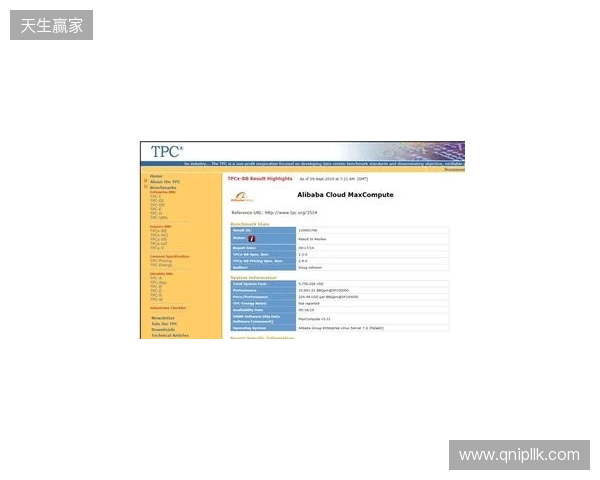Click the Alibaba Group Enterprise Linux Server value
The image size is (600, 480).
click(341, 328)
